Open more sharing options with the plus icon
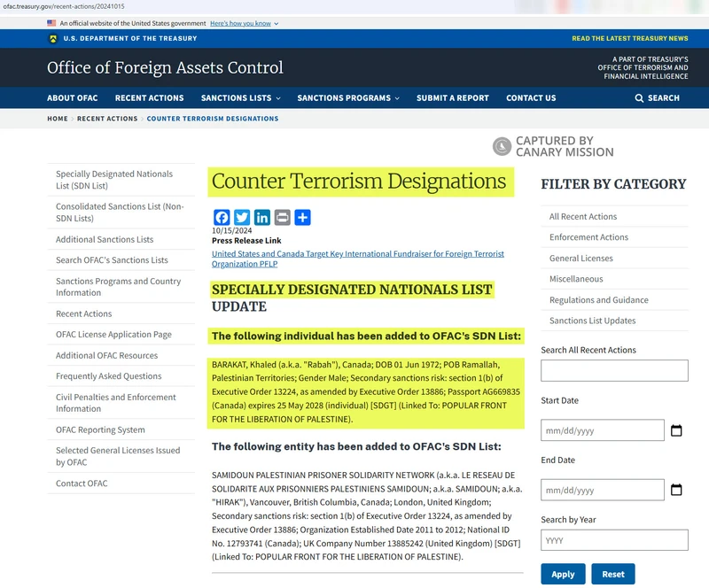This screenshot has width=709, height=588. tap(302, 218)
